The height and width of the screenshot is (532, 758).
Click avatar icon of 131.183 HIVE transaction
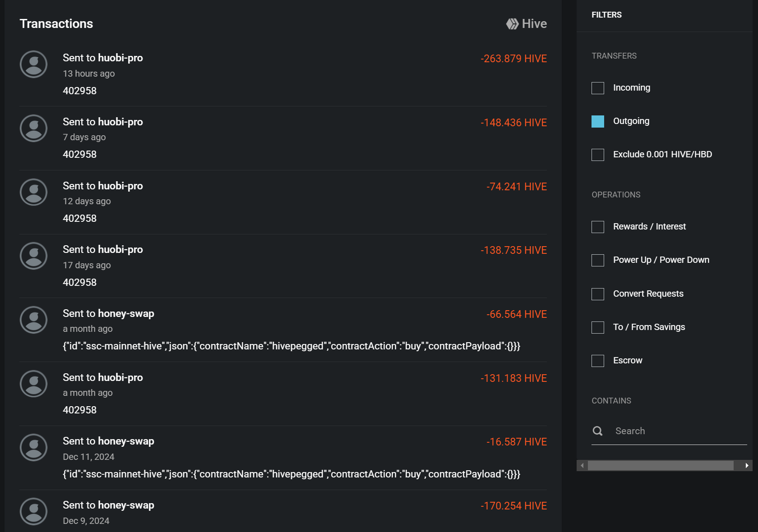(34, 384)
